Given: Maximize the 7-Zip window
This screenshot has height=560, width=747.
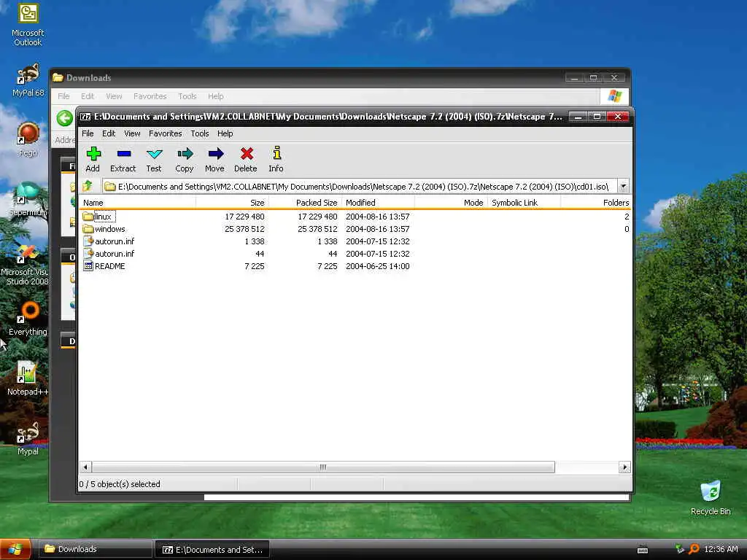Looking at the screenshot, I should tap(597, 117).
